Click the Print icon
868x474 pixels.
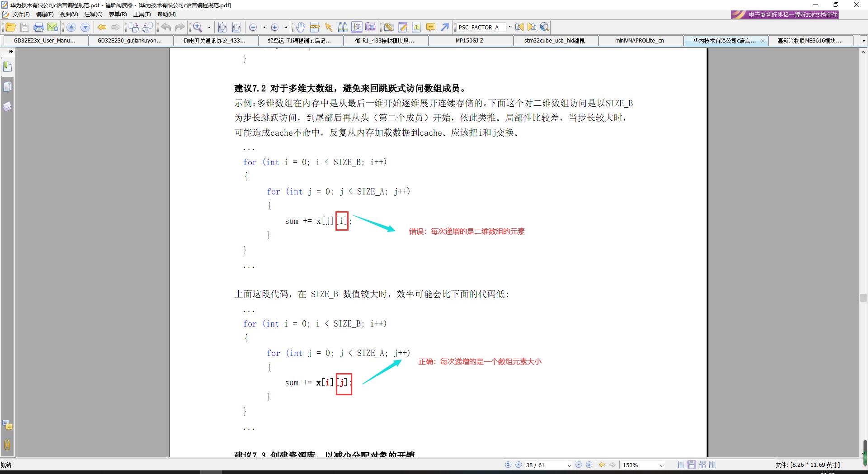(39, 27)
